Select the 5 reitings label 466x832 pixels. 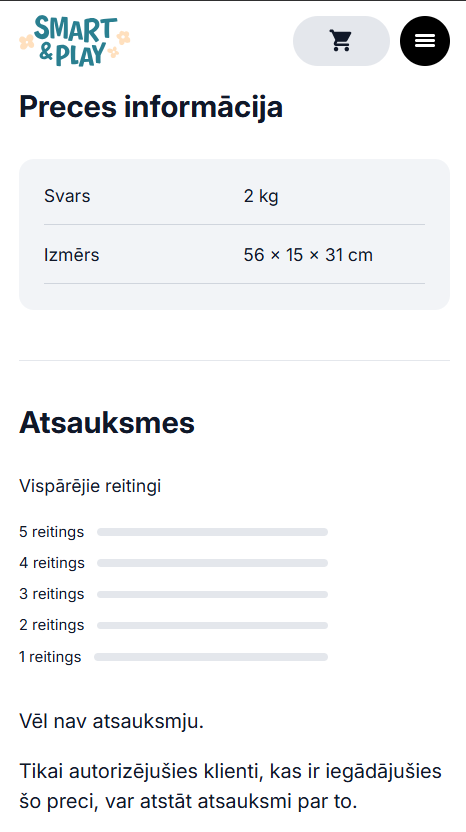[51, 532]
